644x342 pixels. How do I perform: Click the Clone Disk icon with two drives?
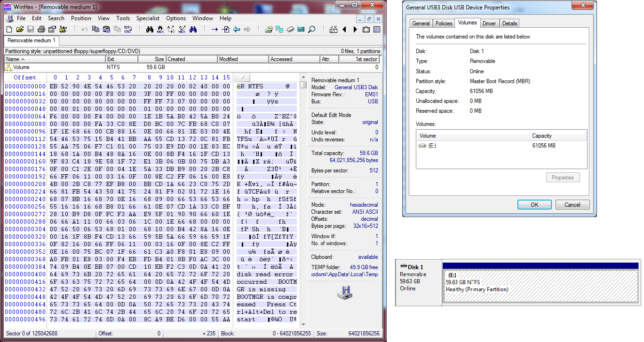(x=279, y=29)
